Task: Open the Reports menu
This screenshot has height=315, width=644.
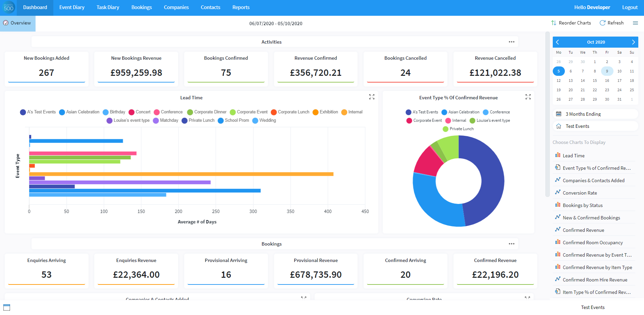Action: 241,7
